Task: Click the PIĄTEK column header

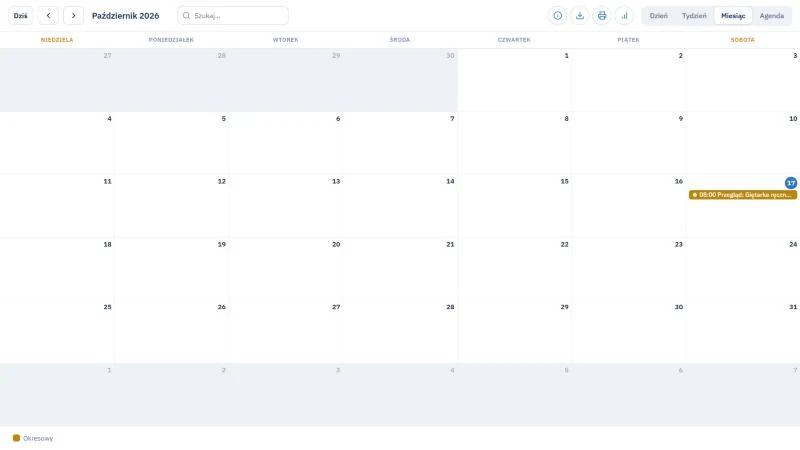Action: click(629, 40)
